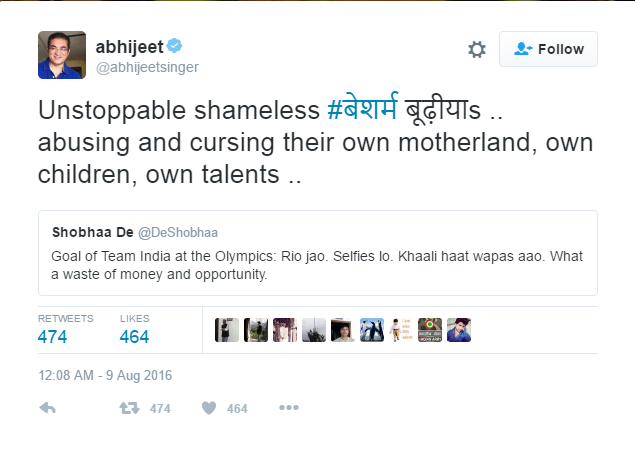The image size is (635, 450).
Task: Like the tweet with the heart icon
Action: (x=210, y=408)
